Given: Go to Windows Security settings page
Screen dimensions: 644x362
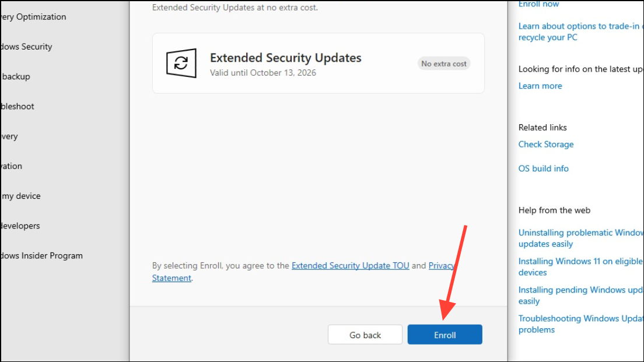Looking at the screenshot, I should coord(26,47).
